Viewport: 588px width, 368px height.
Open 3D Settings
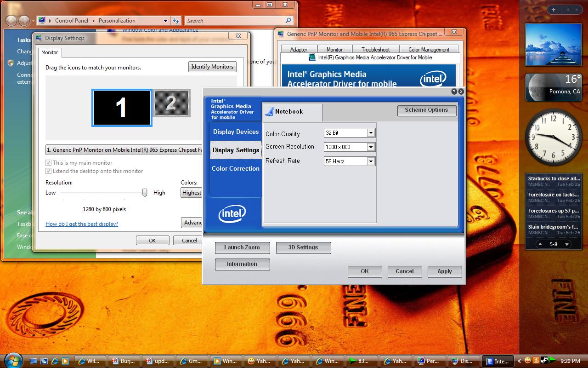pyautogui.click(x=303, y=247)
